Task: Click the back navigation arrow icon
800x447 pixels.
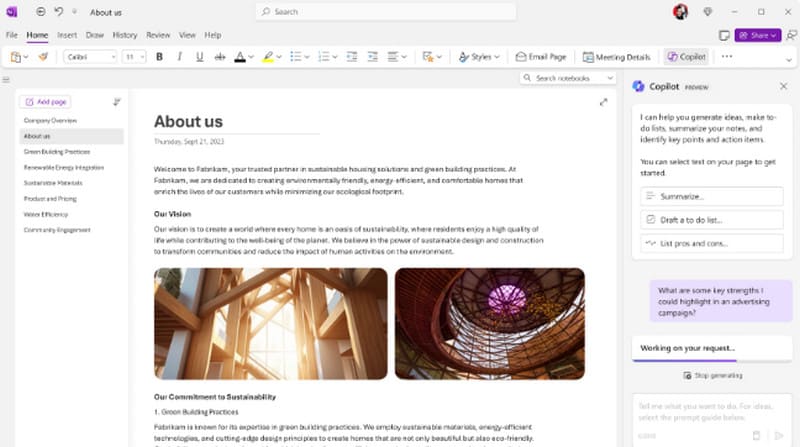Action: click(41, 12)
